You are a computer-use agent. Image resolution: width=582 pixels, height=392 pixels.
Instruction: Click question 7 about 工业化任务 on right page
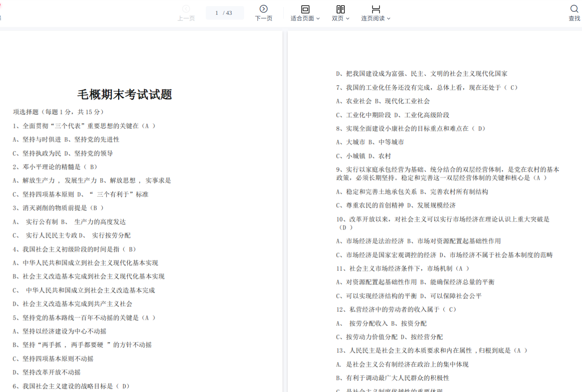click(426, 88)
